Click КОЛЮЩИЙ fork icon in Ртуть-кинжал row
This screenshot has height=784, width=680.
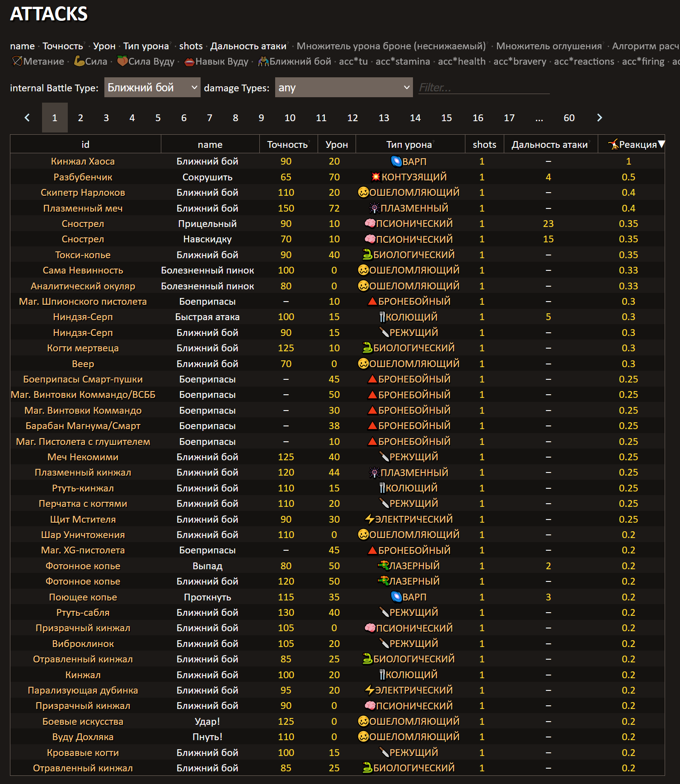click(x=382, y=488)
